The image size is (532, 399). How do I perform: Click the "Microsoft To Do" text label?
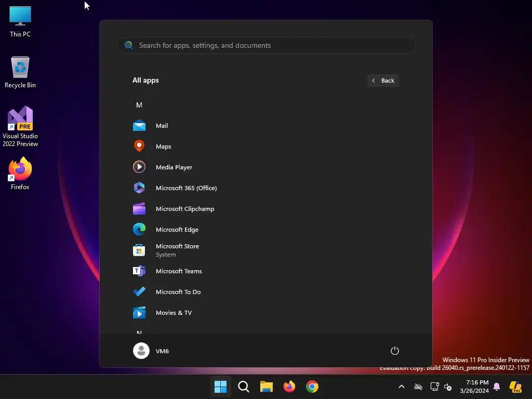click(178, 292)
